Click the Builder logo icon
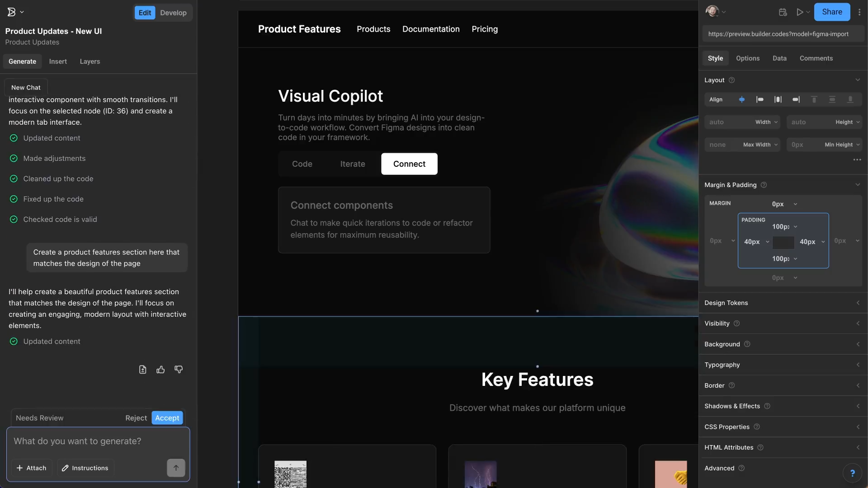The image size is (868, 488). point(11,12)
